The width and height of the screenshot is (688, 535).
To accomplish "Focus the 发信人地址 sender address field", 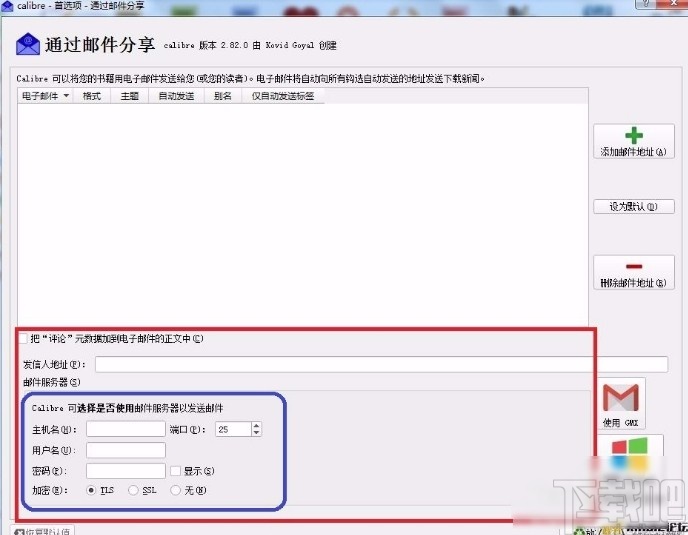I will pos(381,364).
